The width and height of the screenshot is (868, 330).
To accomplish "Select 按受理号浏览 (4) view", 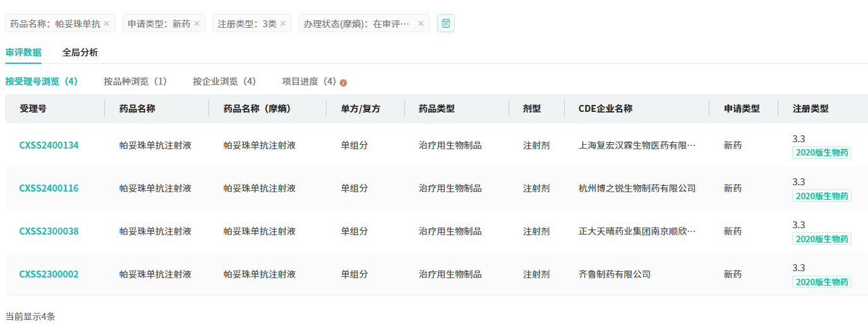I will coord(41,82).
